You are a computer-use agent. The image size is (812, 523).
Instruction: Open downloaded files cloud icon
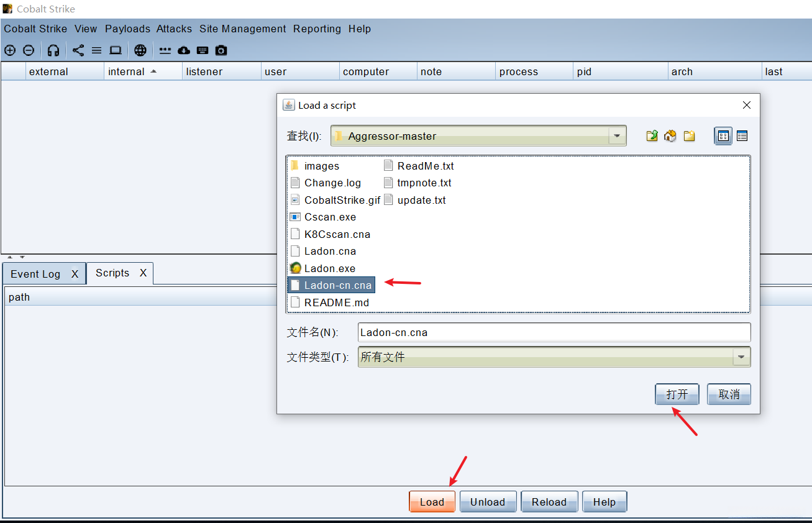pyautogui.click(x=184, y=50)
